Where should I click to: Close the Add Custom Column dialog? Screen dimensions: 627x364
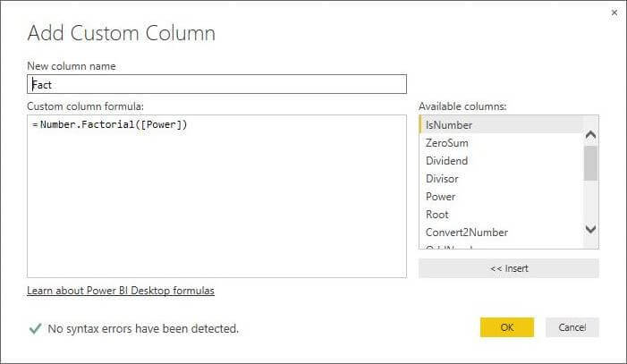click(614, 13)
